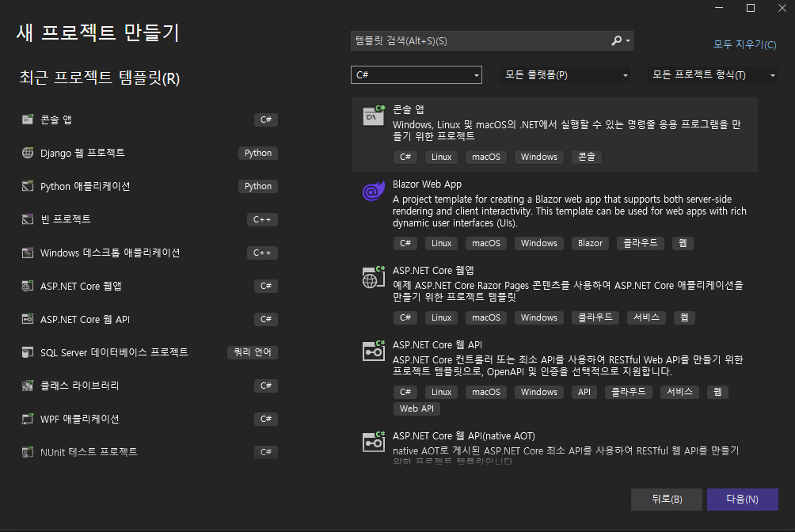Click the SQL Server 데이터베이스 프로젝트 icon

click(28, 352)
